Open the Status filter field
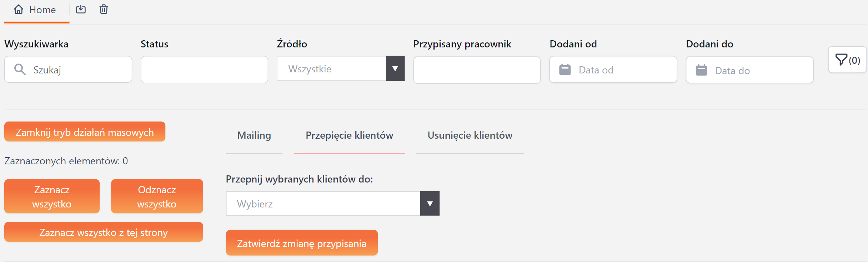Image resolution: width=868 pixels, height=262 pixels. tap(204, 70)
